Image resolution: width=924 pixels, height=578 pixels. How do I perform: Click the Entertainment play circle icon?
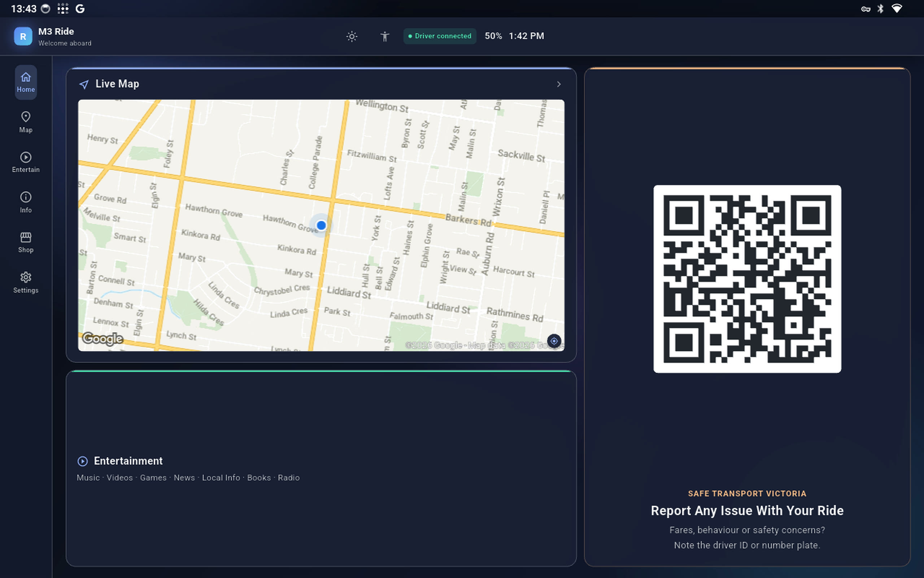click(x=82, y=461)
